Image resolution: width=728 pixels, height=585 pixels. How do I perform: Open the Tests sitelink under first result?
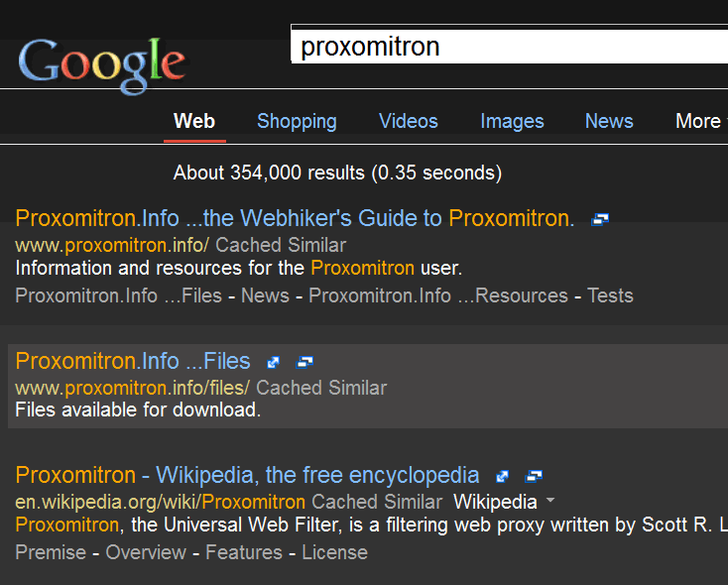(x=610, y=295)
